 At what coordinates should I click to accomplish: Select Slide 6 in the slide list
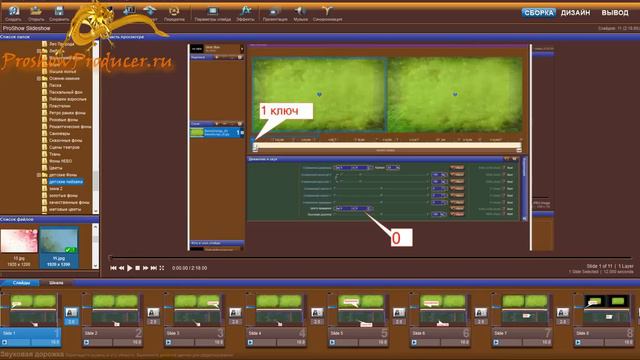pyautogui.click(x=440, y=320)
